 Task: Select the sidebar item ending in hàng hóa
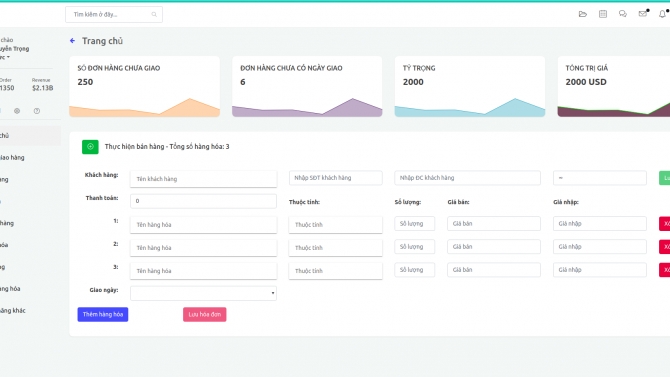click(11, 289)
